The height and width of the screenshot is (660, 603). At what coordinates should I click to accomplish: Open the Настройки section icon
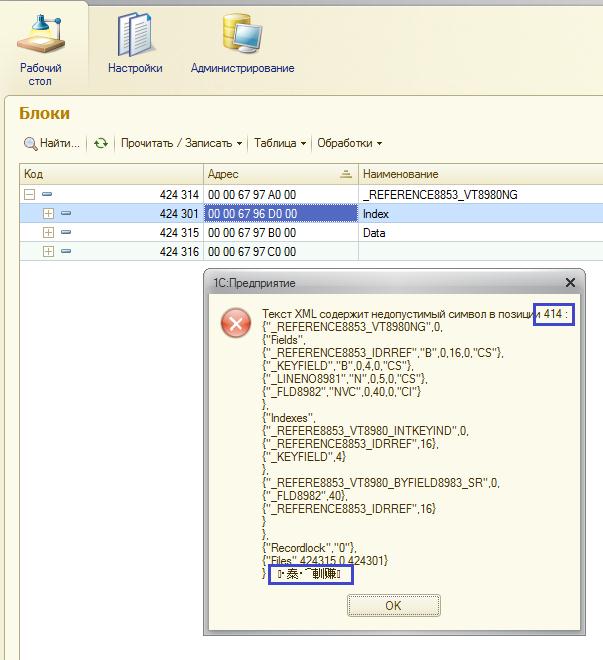click(x=135, y=36)
